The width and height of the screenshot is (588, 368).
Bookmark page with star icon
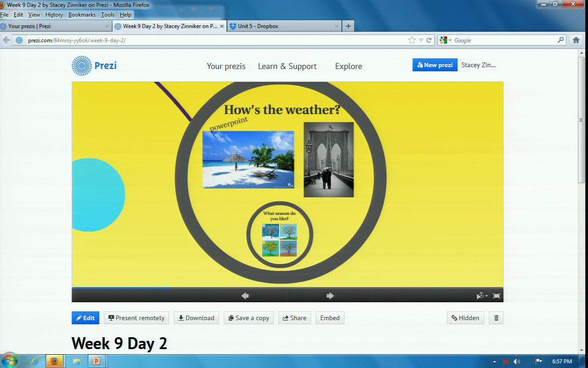click(x=412, y=40)
